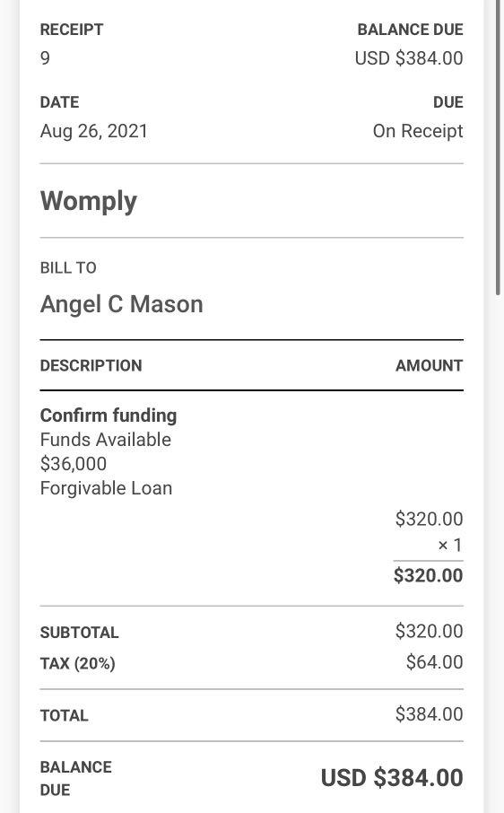Click the $36,000 funds available line

[x=74, y=464]
